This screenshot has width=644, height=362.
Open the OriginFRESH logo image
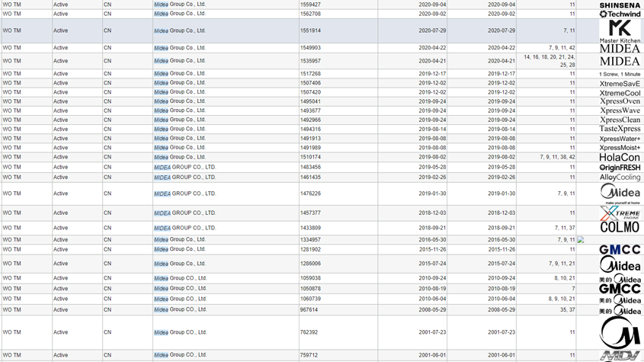(620, 168)
